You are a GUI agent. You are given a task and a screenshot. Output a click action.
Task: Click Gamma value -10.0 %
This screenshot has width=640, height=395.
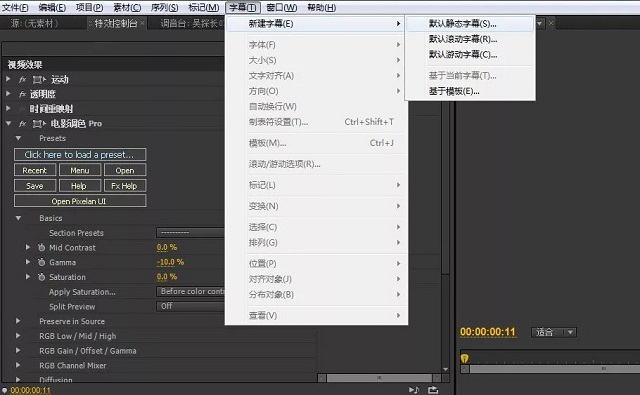[170, 262]
